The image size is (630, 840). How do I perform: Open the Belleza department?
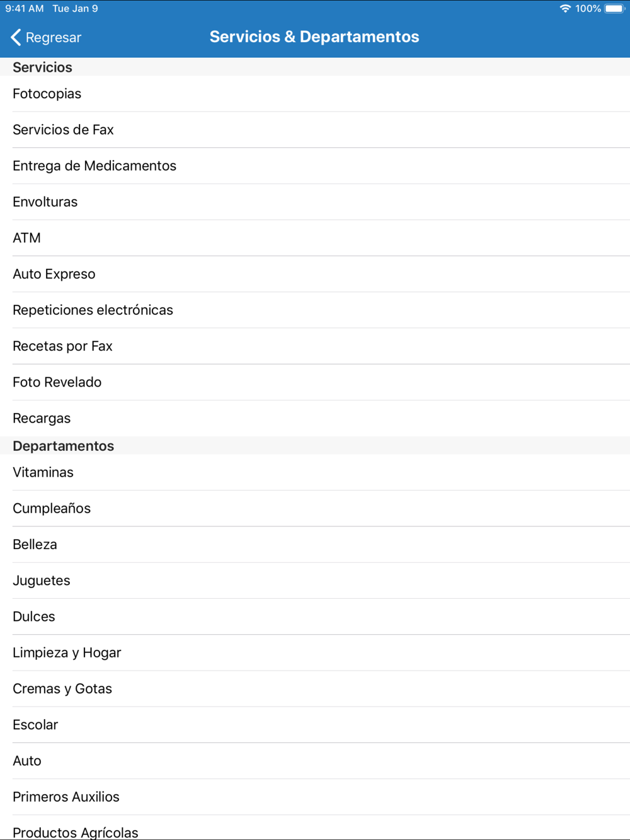coord(315,545)
